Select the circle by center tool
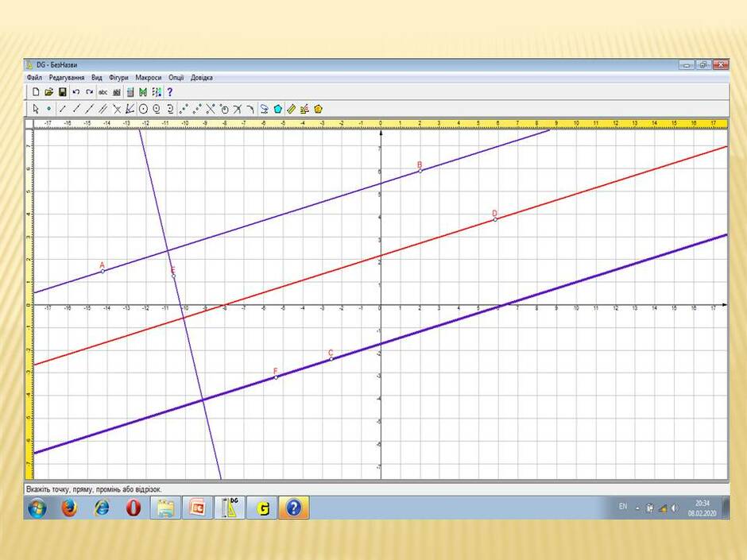The width and height of the screenshot is (747, 560). pyautogui.click(x=143, y=109)
